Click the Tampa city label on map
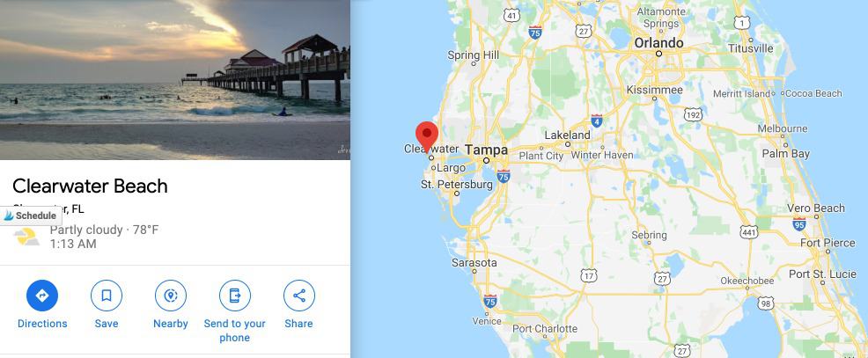Image resolution: width=868 pixels, height=358 pixels. coord(486,150)
